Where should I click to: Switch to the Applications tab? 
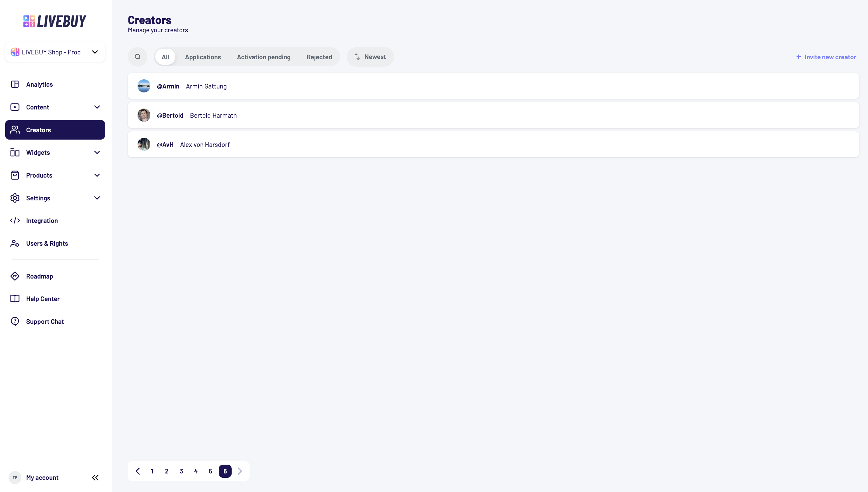tap(203, 57)
